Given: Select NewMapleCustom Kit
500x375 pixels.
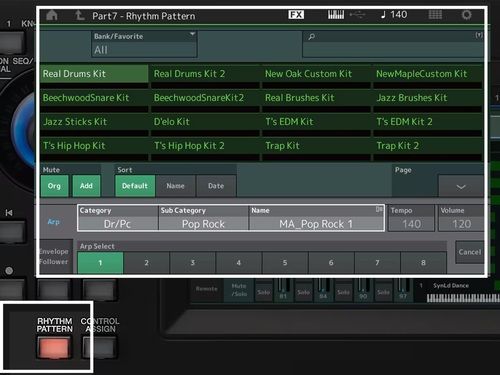Looking at the screenshot, I should click(x=428, y=74).
